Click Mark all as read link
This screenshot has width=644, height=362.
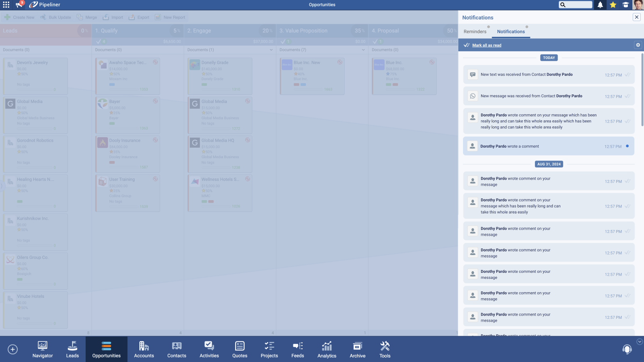(486, 45)
